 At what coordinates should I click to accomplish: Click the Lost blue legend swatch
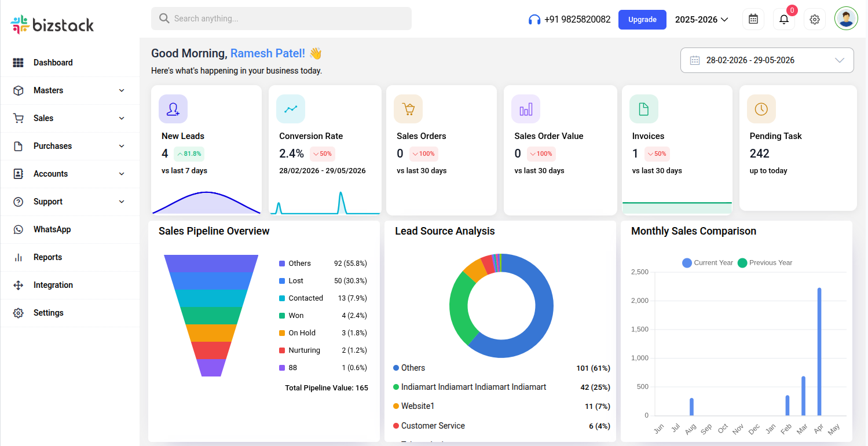click(x=282, y=281)
